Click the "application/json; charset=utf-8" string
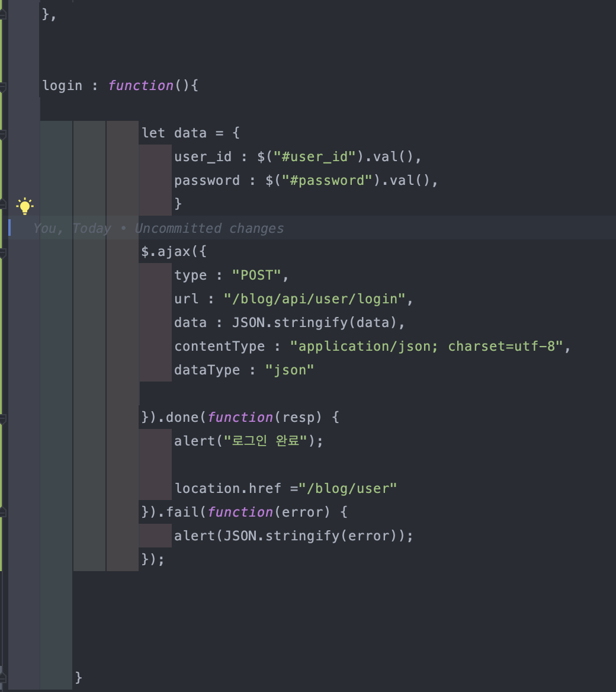This screenshot has height=692, width=616. [x=426, y=347]
